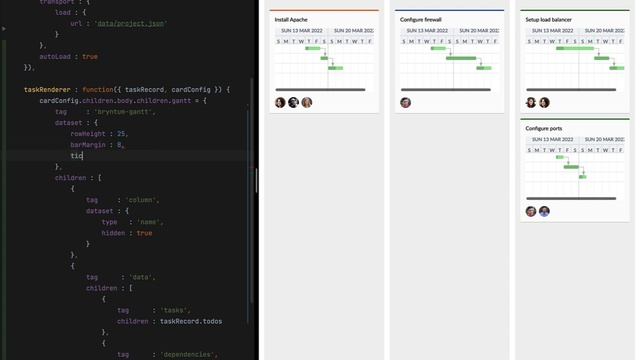Click progress bar on Setup load balancer card
This screenshot has width=640, height=360.
[571, 89]
